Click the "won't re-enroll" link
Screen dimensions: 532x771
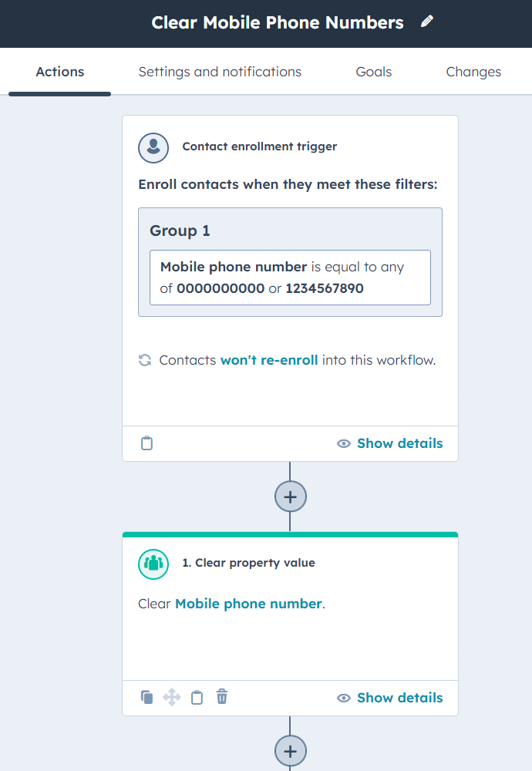pyautogui.click(x=269, y=360)
